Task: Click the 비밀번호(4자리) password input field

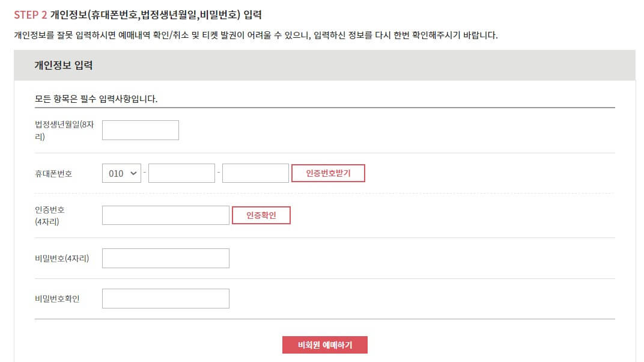Action: [165, 258]
